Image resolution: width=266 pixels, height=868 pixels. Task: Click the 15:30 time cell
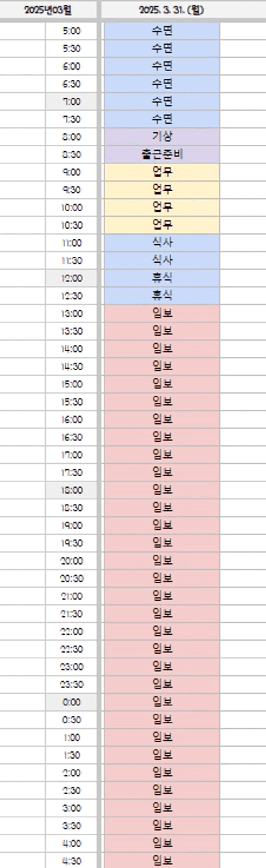[71, 402]
